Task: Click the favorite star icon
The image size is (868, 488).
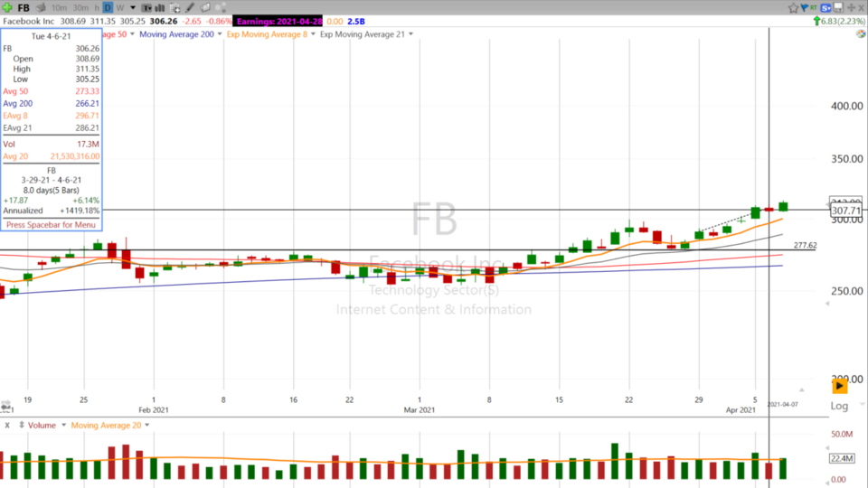Action: 793,8
